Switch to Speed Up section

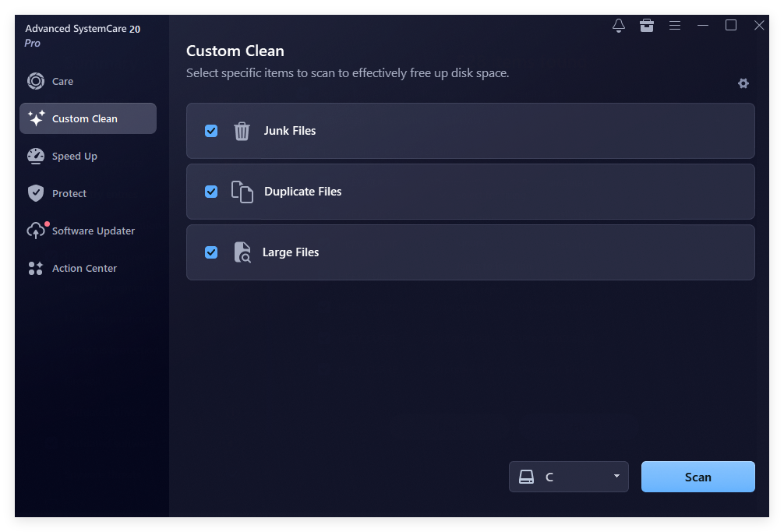[x=75, y=157]
